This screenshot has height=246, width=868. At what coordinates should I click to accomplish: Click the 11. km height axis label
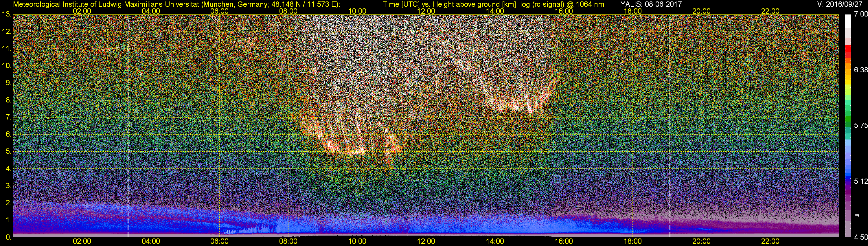click(x=6, y=49)
